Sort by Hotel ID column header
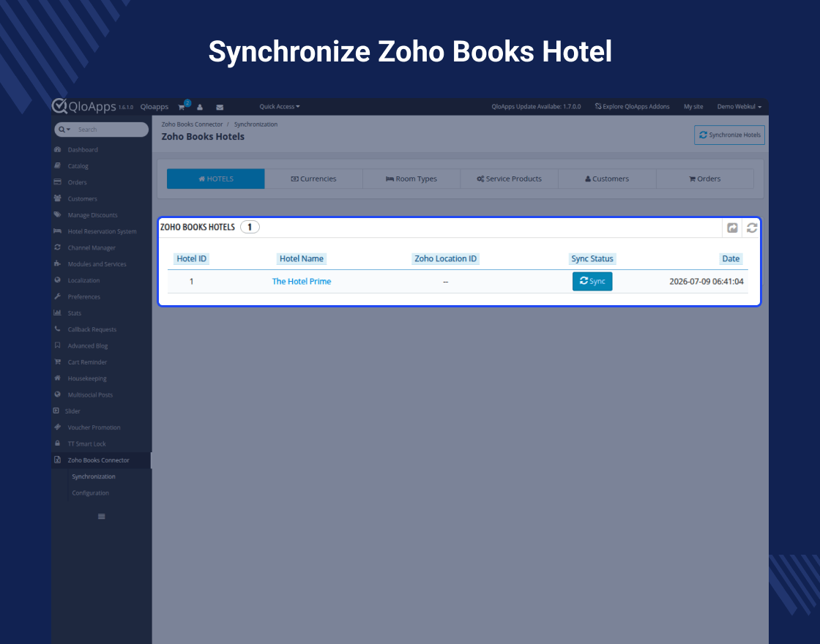Viewport: 820px width, 644px height. coord(191,259)
